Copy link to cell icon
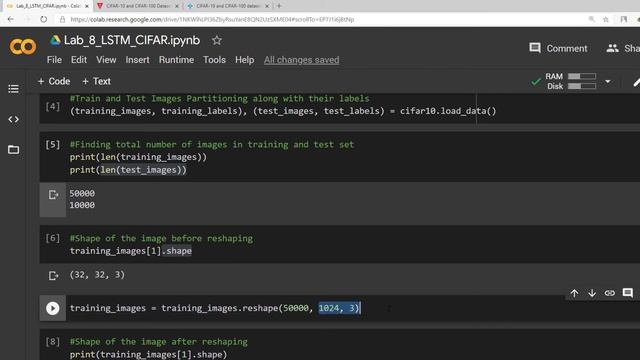The width and height of the screenshot is (640, 360). click(610, 293)
